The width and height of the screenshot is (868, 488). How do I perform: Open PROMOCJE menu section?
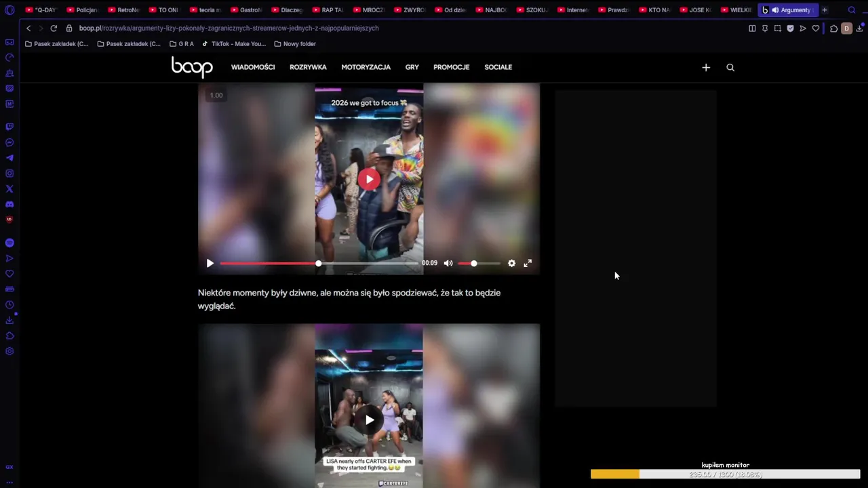(x=452, y=67)
